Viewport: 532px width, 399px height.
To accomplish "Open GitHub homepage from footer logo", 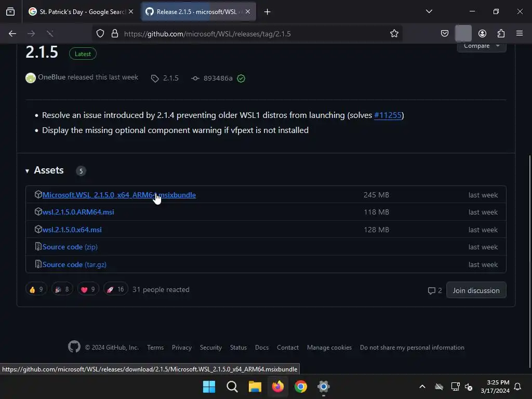I will point(74,347).
